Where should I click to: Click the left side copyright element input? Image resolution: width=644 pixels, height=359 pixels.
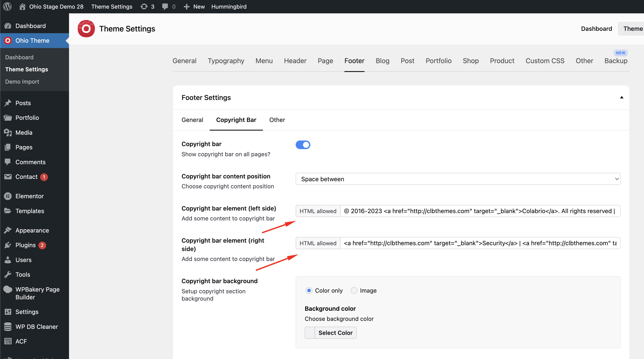(x=480, y=211)
